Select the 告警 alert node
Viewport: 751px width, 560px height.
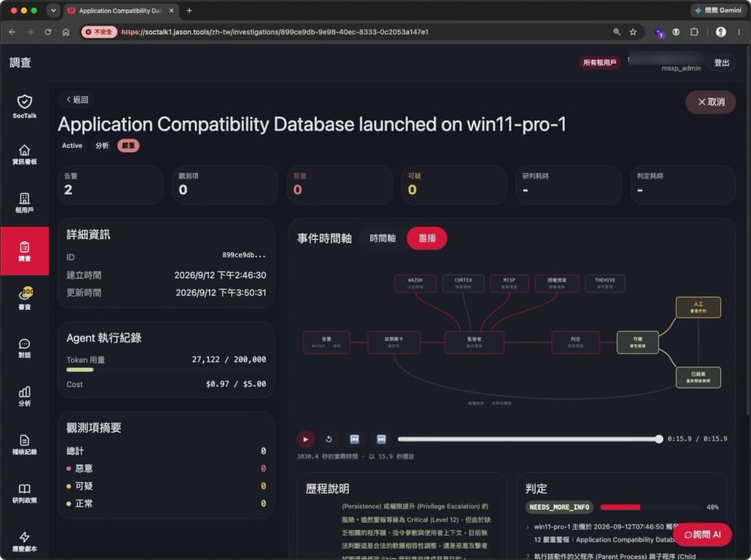[x=326, y=342]
